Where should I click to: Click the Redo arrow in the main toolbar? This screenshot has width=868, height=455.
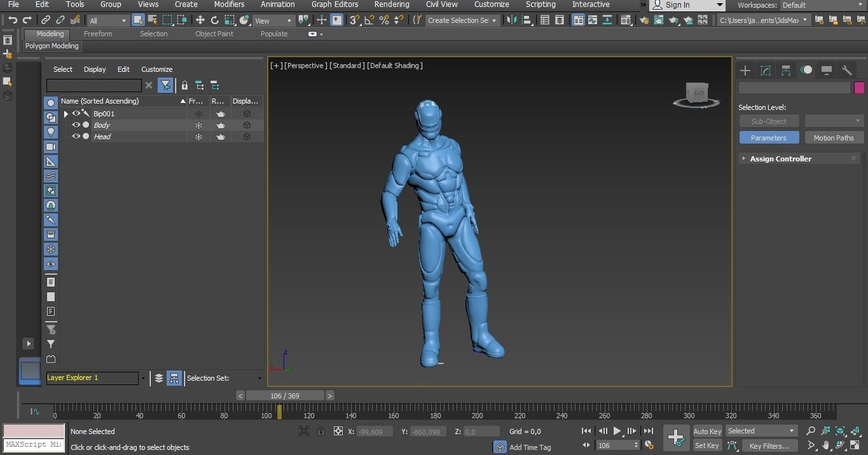coord(27,20)
